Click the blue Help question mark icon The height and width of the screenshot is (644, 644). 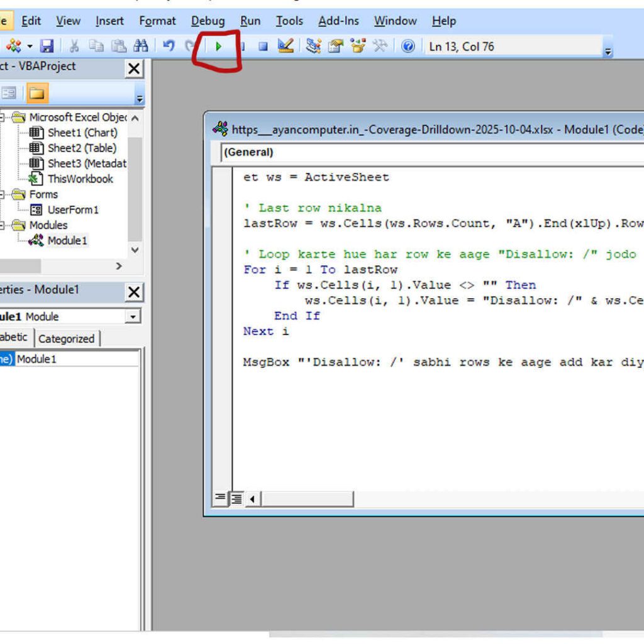(408, 46)
